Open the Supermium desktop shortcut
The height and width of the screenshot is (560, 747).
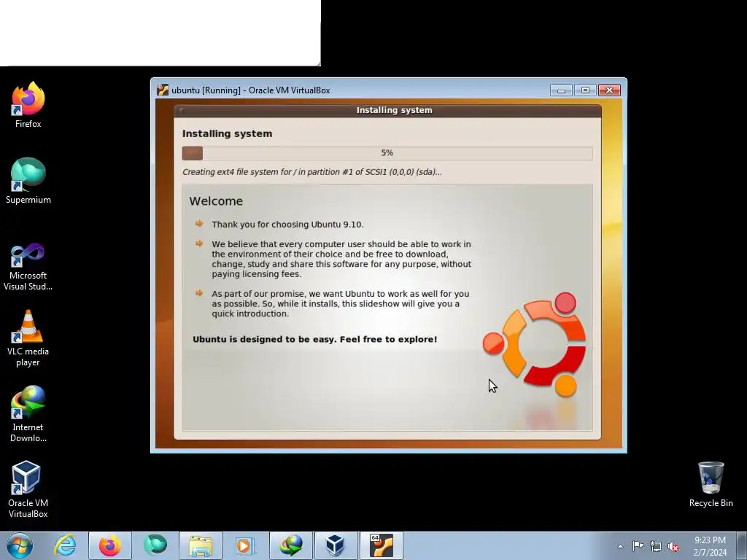(x=28, y=181)
